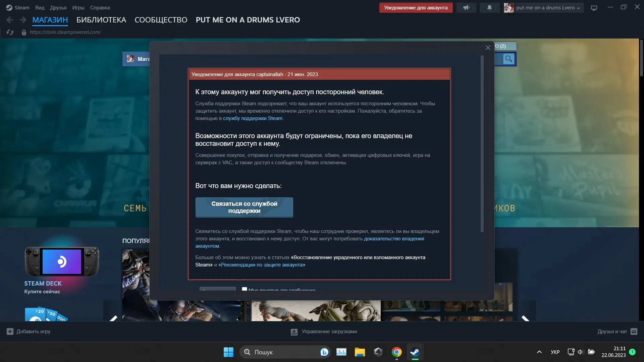Open the Рекомендации по защите аккаунта link

(x=262, y=265)
